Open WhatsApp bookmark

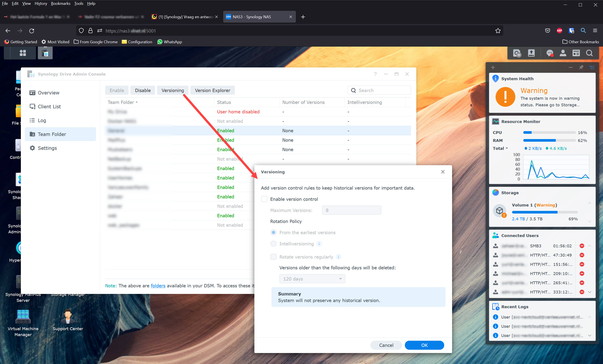click(x=170, y=42)
